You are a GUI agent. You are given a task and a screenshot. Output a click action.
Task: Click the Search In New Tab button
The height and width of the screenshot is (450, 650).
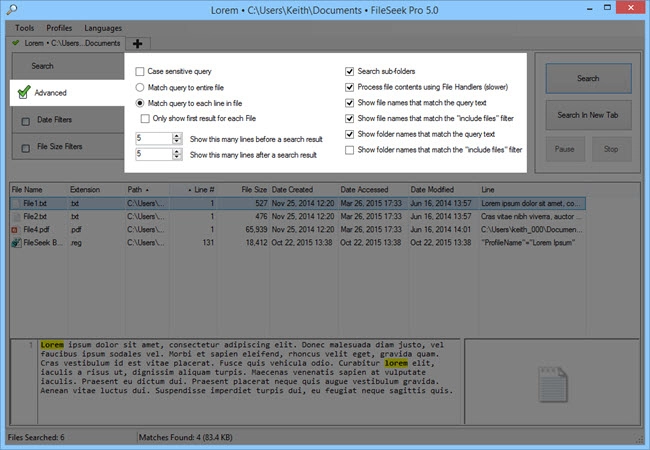click(588, 115)
